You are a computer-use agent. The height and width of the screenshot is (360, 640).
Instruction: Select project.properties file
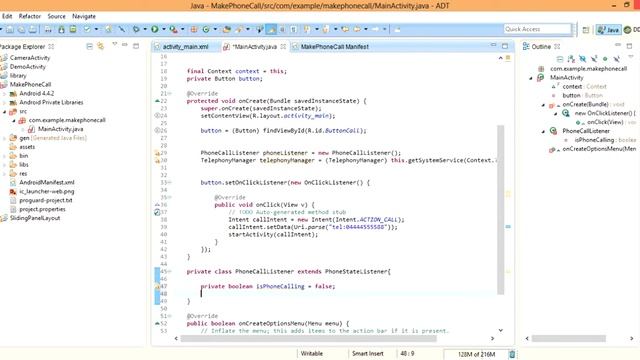coord(42,209)
